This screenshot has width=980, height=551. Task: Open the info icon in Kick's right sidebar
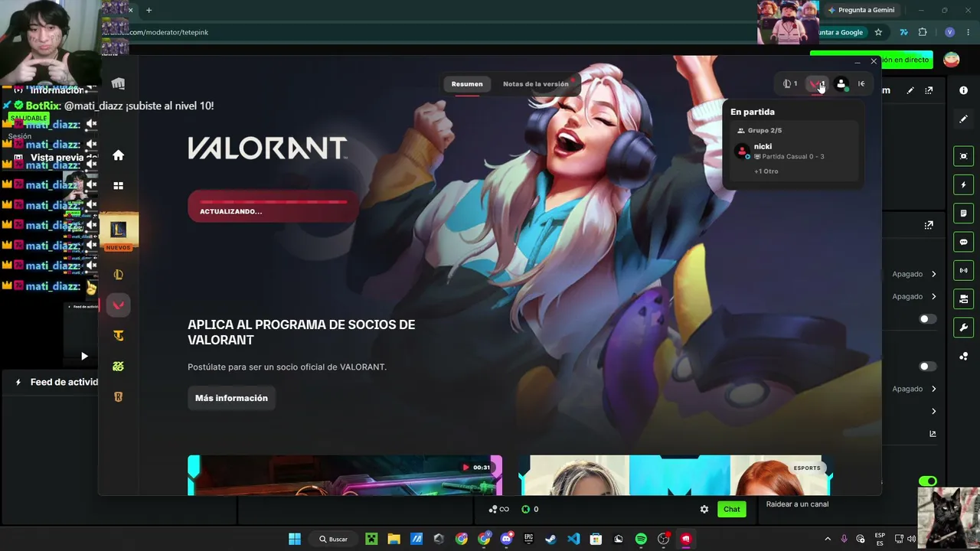963,90
